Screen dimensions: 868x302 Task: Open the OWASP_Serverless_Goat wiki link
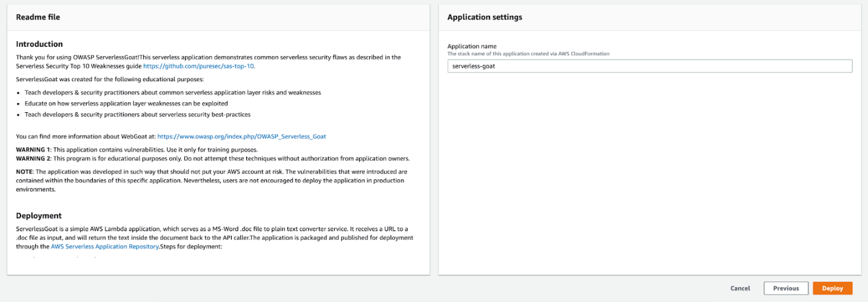tap(242, 137)
